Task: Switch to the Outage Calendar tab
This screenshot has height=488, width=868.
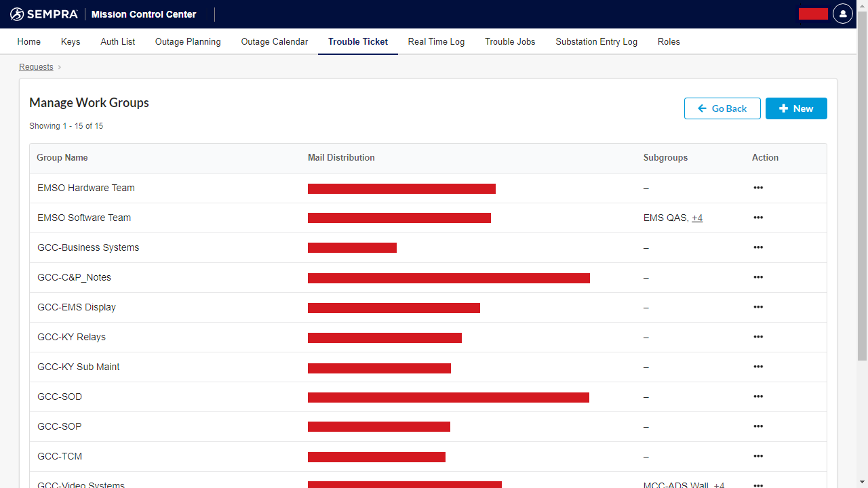Action: click(x=274, y=41)
